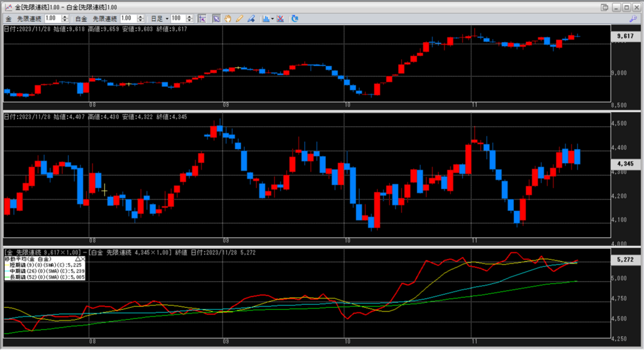Select the arrow pointer cursor tool
This screenshot has height=350, width=644.
click(x=216, y=19)
